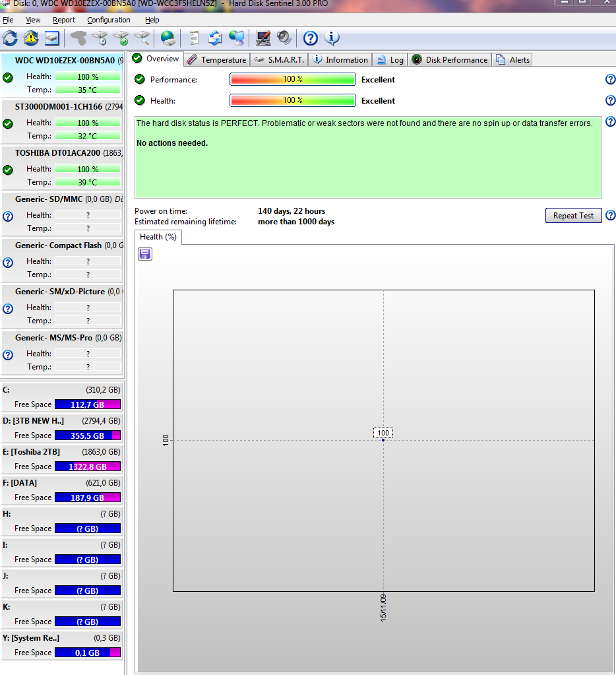Viewport: 616px width, 675px height.
Task: Click the C: drive free space bar
Action: coord(87,404)
